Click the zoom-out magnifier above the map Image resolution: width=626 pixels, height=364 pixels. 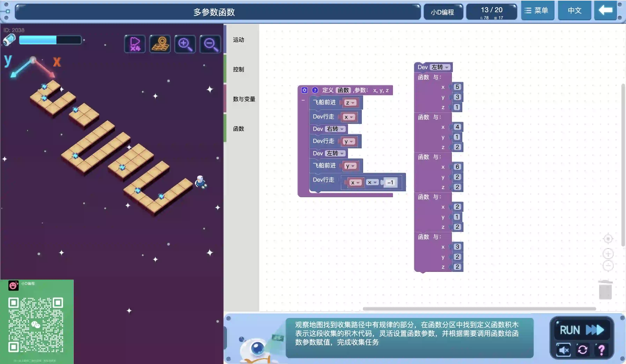point(210,44)
